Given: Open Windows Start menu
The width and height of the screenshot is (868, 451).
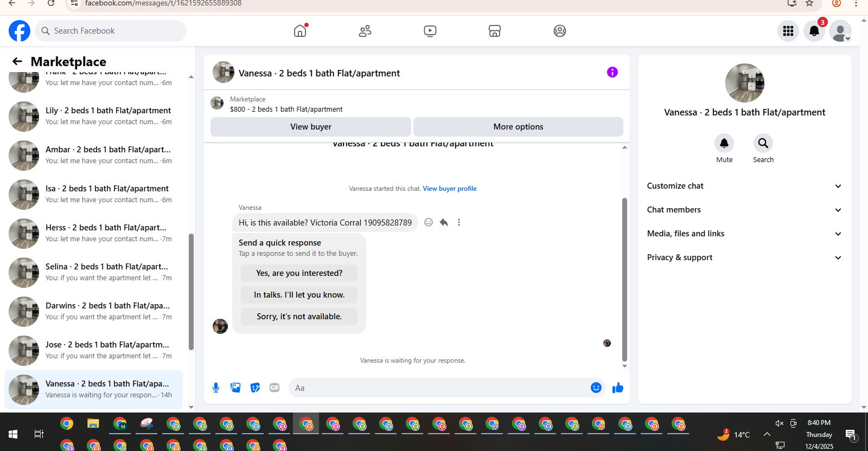Looking at the screenshot, I should click(13, 434).
